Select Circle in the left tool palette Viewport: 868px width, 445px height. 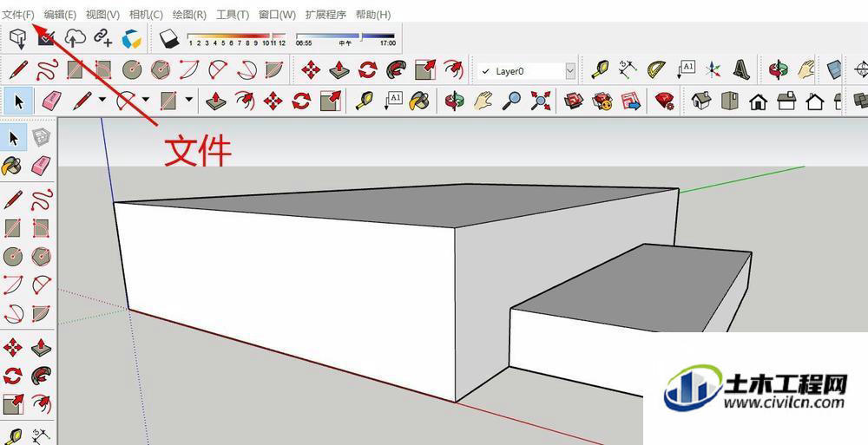pos(12,256)
